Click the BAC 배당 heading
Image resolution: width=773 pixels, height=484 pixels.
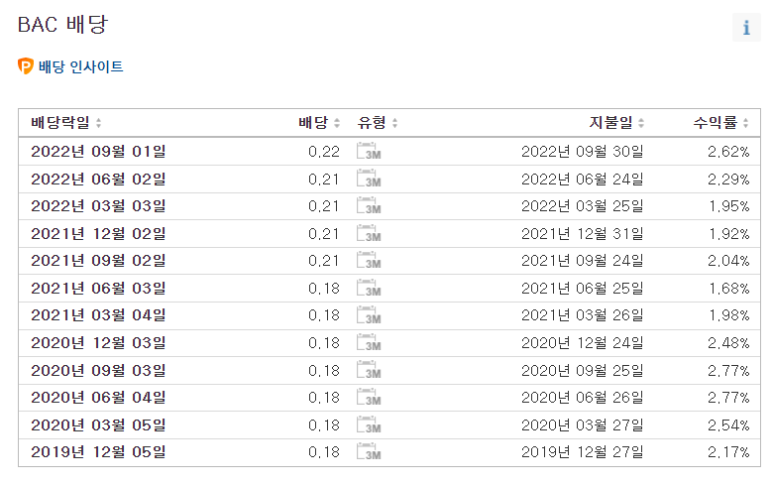pos(63,25)
